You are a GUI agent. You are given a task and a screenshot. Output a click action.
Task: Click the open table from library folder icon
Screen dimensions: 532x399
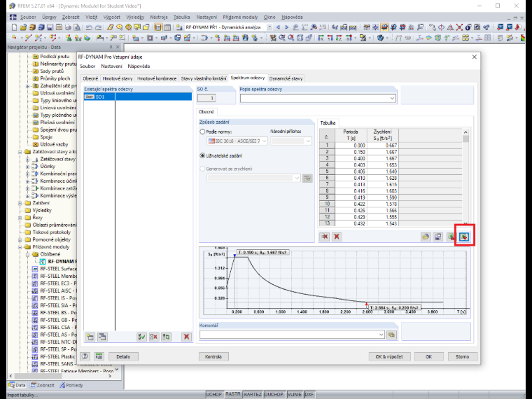[x=426, y=237]
